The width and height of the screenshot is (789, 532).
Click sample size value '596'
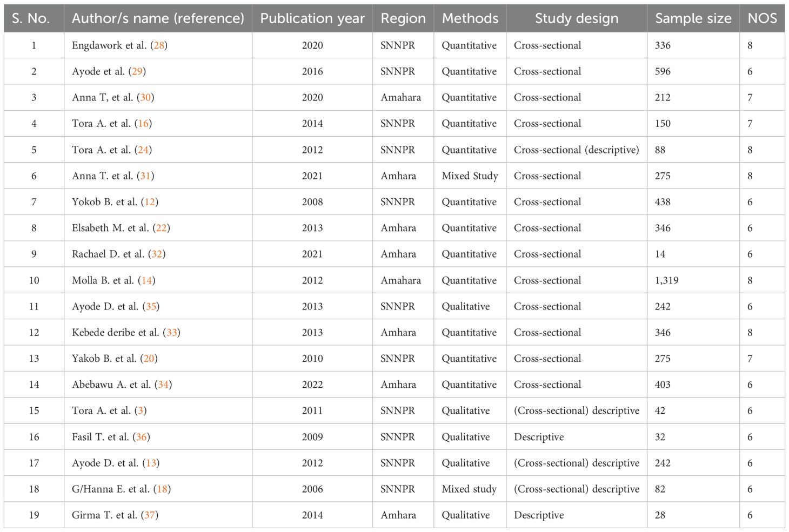tap(663, 71)
